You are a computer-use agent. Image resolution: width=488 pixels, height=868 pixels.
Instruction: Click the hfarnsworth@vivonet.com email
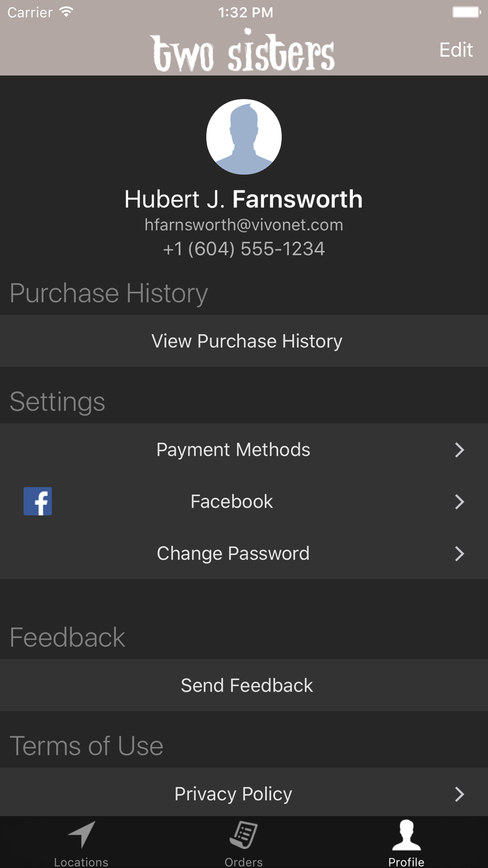[x=244, y=225]
